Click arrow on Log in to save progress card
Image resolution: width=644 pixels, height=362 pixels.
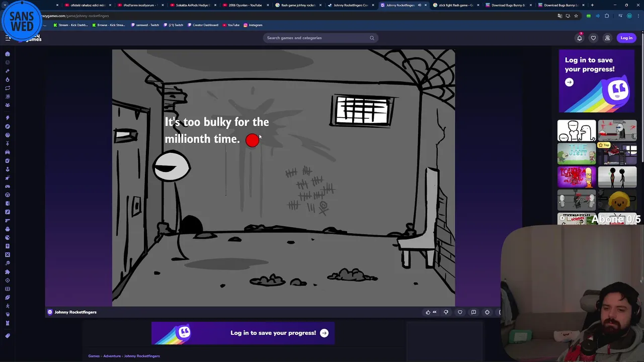point(569,82)
